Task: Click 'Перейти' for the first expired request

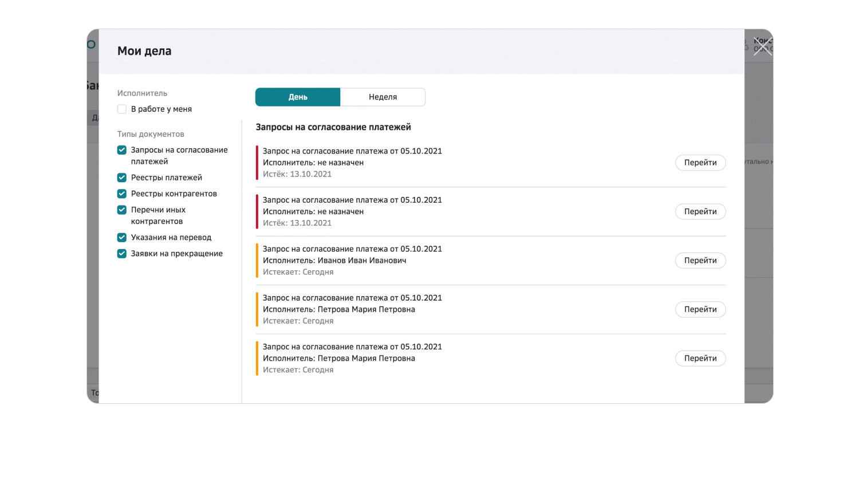Action: pyautogui.click(x=700, y=163)
